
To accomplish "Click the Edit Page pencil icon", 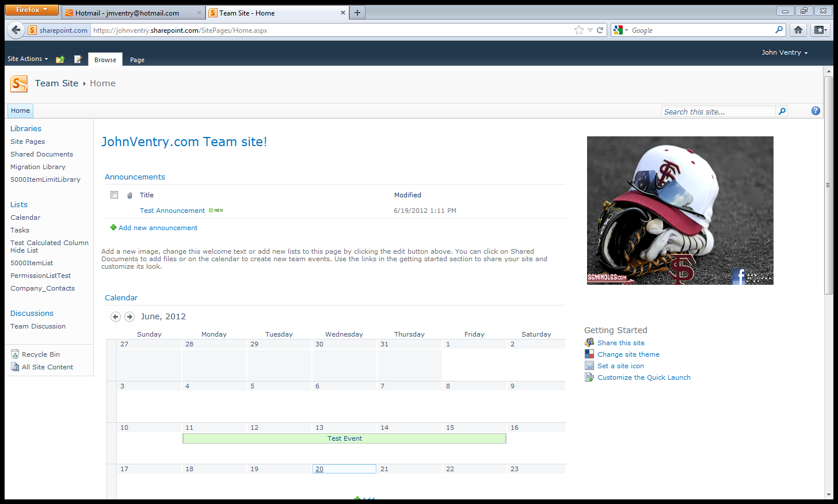I will point(78,59).
